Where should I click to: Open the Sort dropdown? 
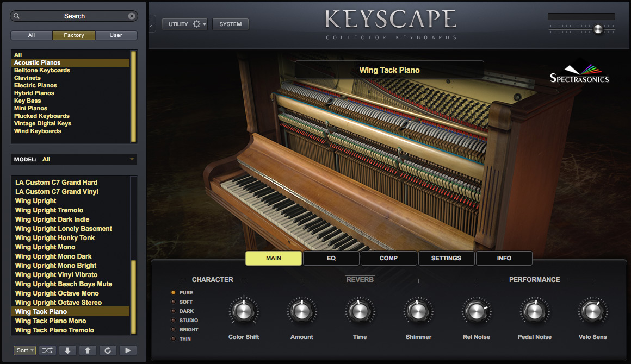point(24,350)
